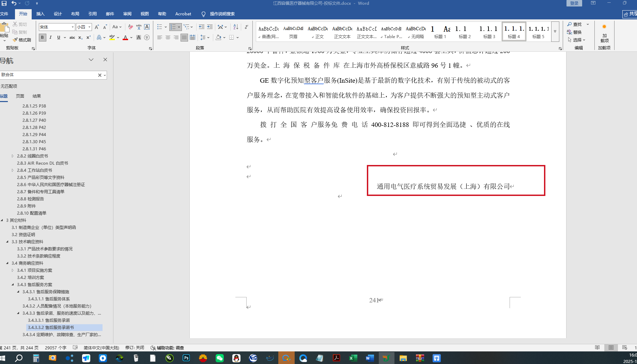Click the Paste (粘贴) clipboard icon
Screen dimensions: 637x364
(4, 28)
